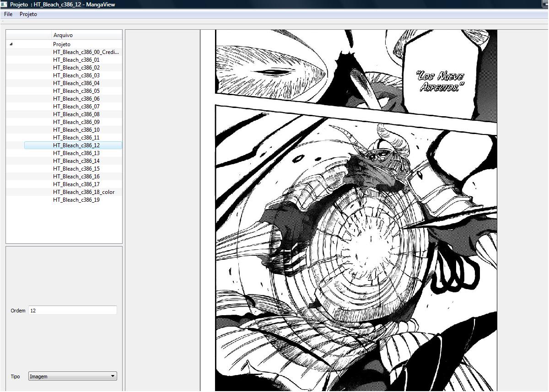Select HT_Bleach_c386_18_color in the file list
The width and height of the screenshot is (549, 392).
tap(84, 192)
